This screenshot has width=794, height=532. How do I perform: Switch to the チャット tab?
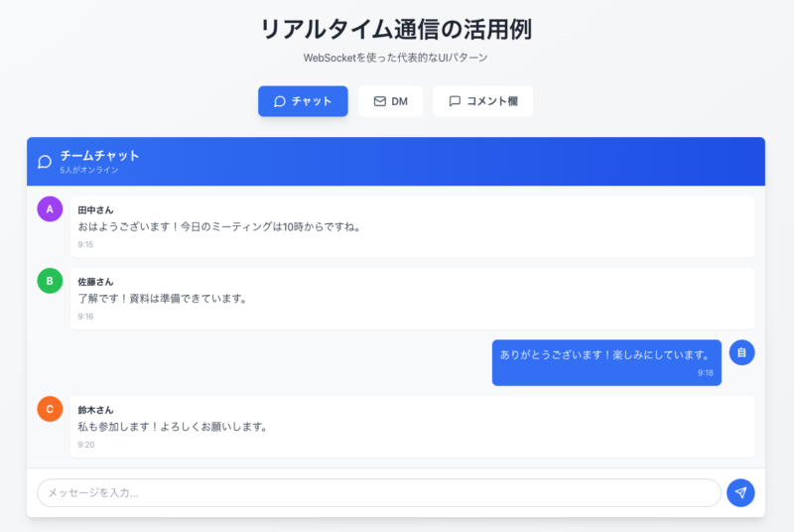click(x=303, y=101)
